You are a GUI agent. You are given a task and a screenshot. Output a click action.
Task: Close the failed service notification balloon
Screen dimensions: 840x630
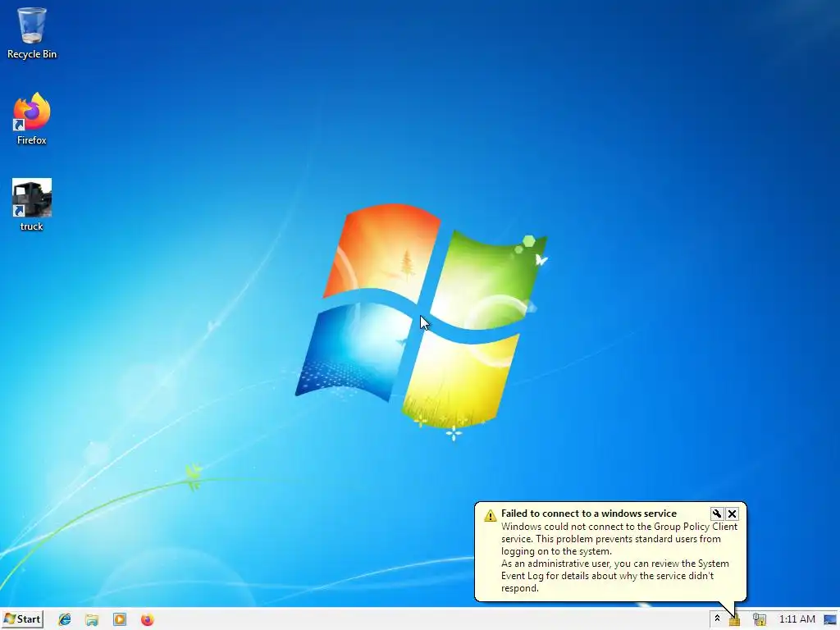(733, 514)
